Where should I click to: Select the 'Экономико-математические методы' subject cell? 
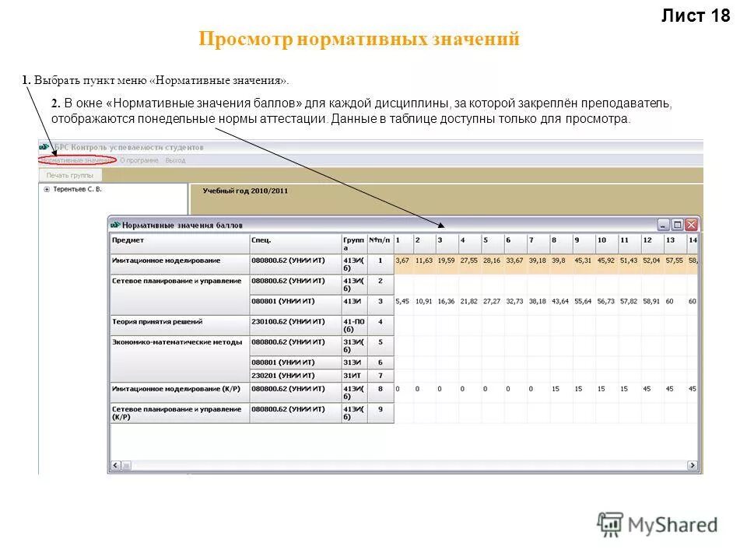pos(180,359)
